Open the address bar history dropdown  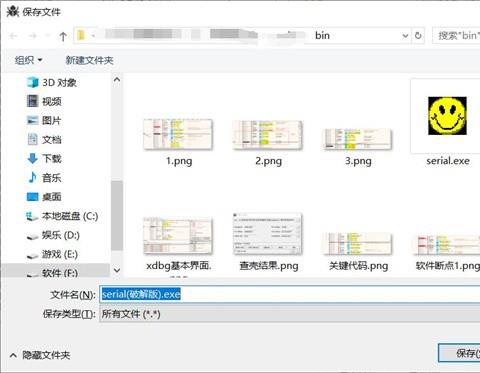405,35
